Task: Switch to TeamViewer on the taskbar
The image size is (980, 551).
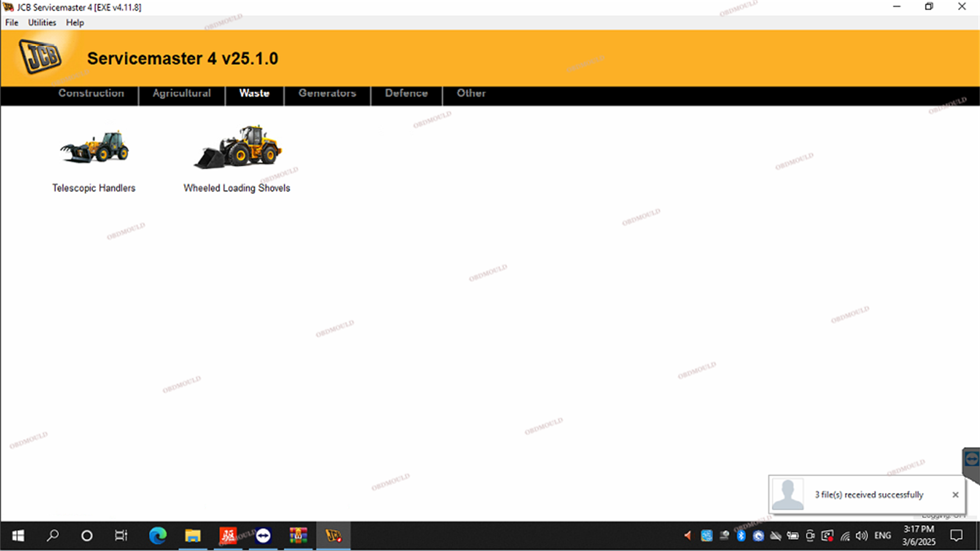Action: click(263, 536)
